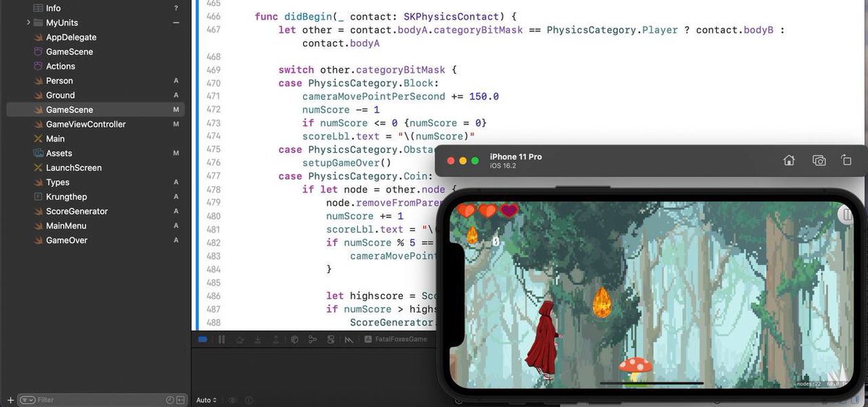The height and width of the screenshot is (407, 868).
Task: Click the Step Over debug icon
Action: point(239,339)
